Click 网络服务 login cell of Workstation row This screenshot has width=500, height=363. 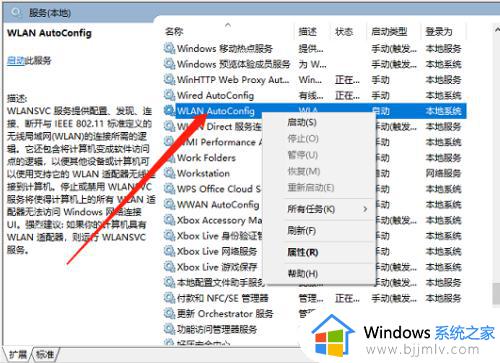coord(443,173)
